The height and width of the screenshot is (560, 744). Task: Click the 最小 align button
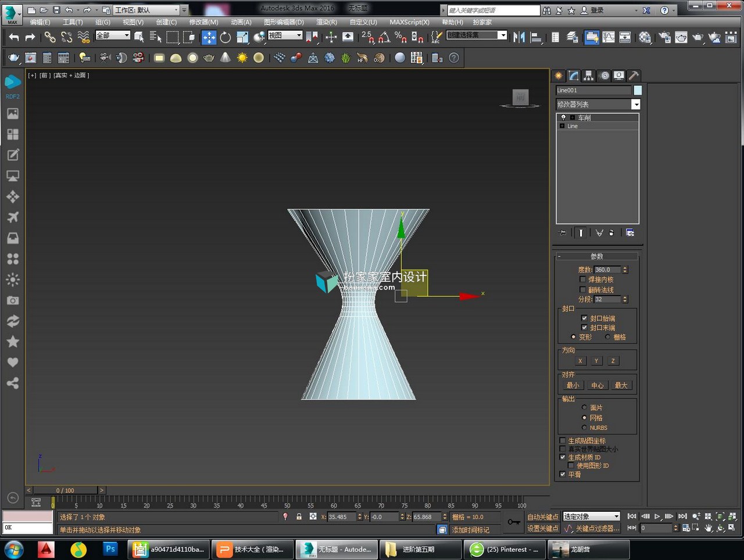pos(573,385)
